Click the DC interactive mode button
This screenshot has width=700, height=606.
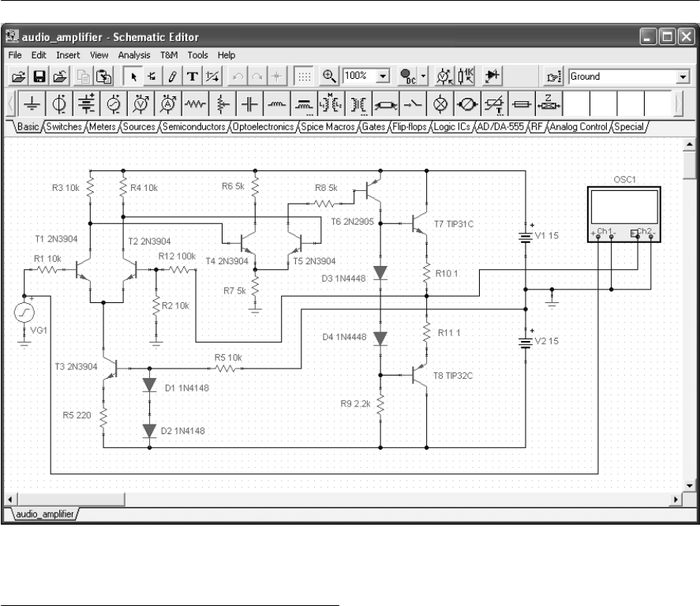[407, 77]
